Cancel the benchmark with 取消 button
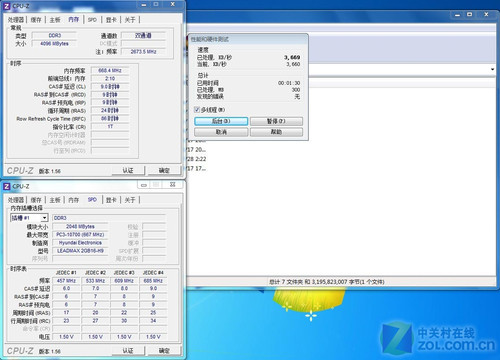The height and width of the screenshot is (360, 500). click(x=221, y=132)
